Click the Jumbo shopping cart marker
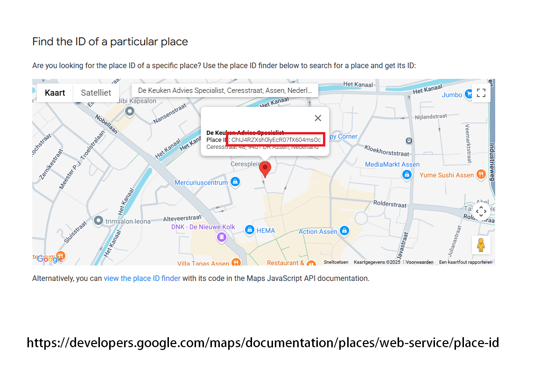The image size is (547, 392). click(x=469, y=94)
